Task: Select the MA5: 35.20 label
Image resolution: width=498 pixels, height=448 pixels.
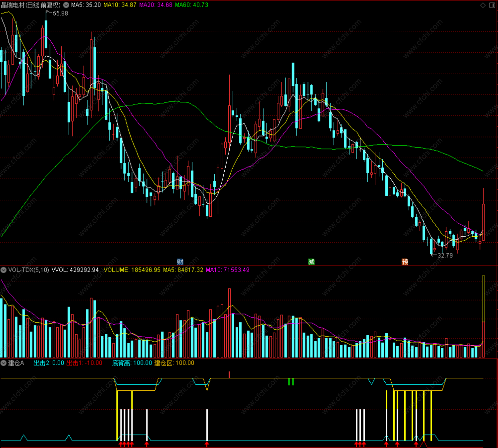Action: [86, 5]
